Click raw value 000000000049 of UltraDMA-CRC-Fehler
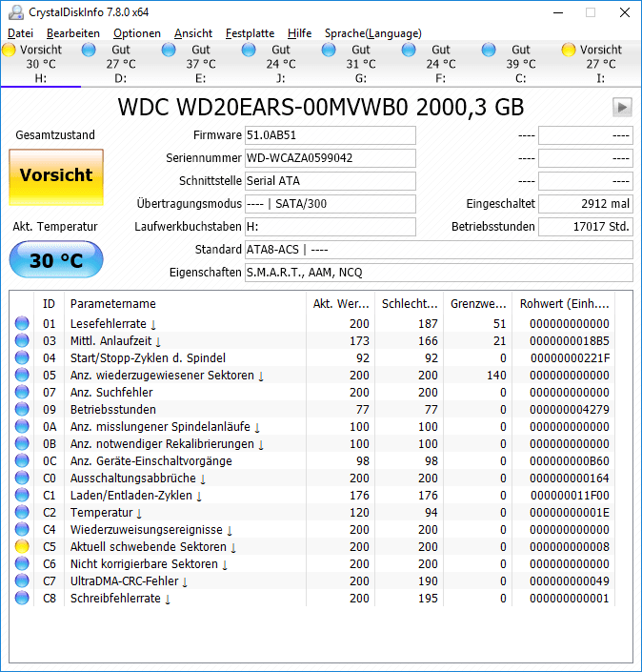The height and width of the screenshot is (672, 642). (x=570, y=581)
